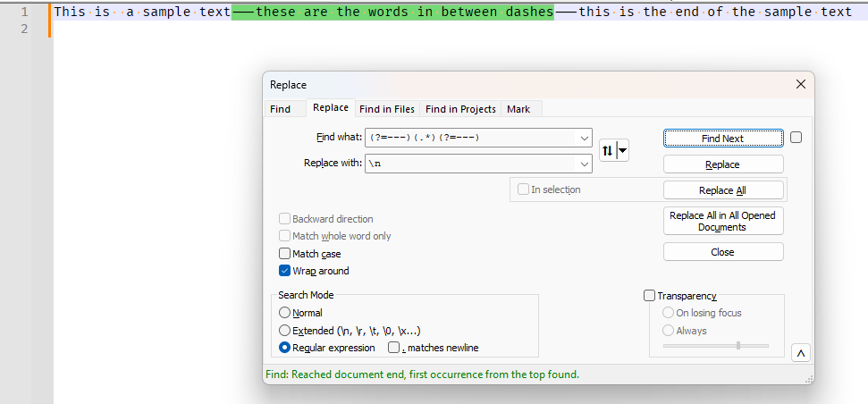
Task: Click the swap find and replace arrows icon
Action: [x=607, y=151]
